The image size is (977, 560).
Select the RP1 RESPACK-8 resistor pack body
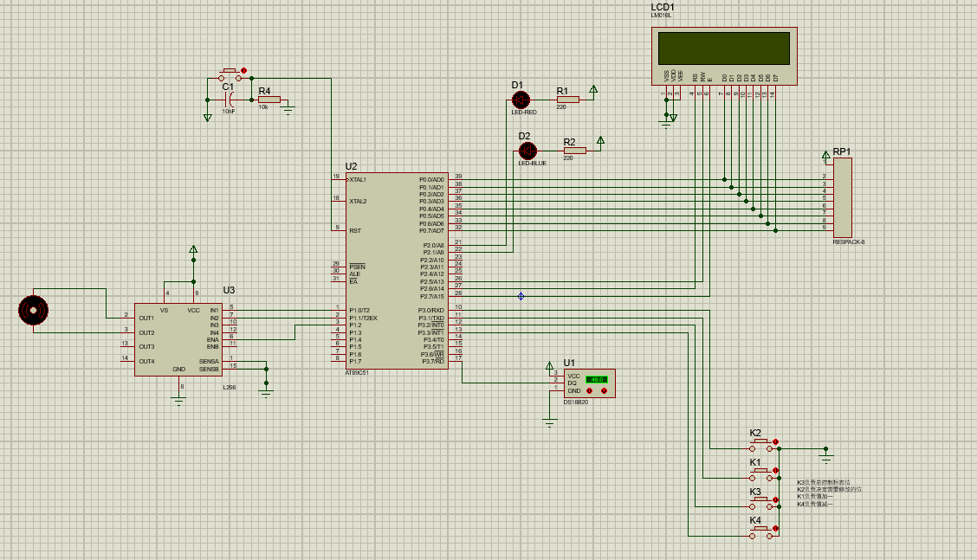pyautogui.click(x=843, y=197)
